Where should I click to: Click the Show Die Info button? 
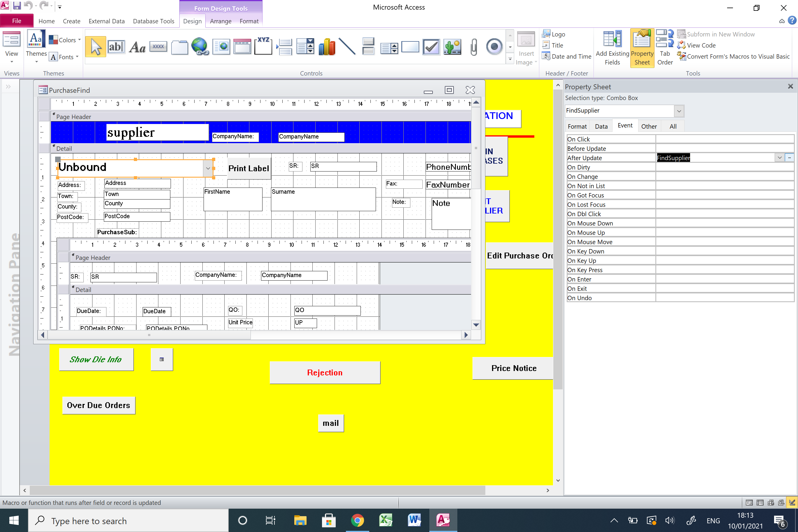tap(96, 359)
